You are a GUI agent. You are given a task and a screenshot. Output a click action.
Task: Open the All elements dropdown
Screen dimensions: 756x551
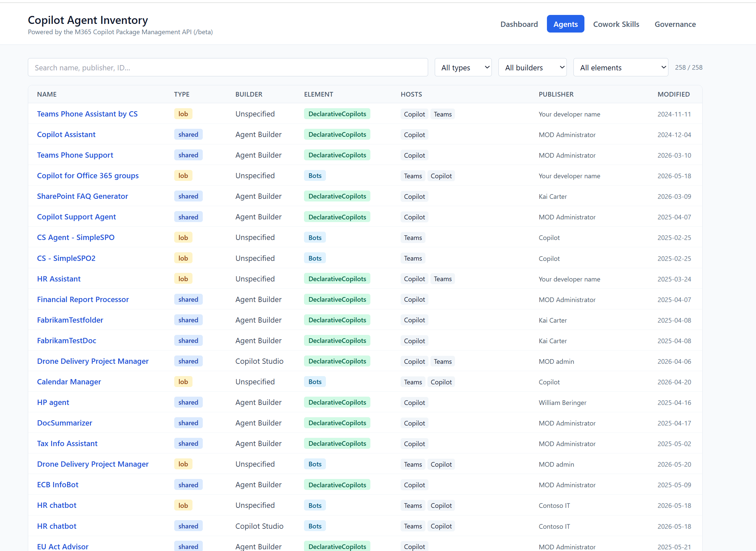621,67
